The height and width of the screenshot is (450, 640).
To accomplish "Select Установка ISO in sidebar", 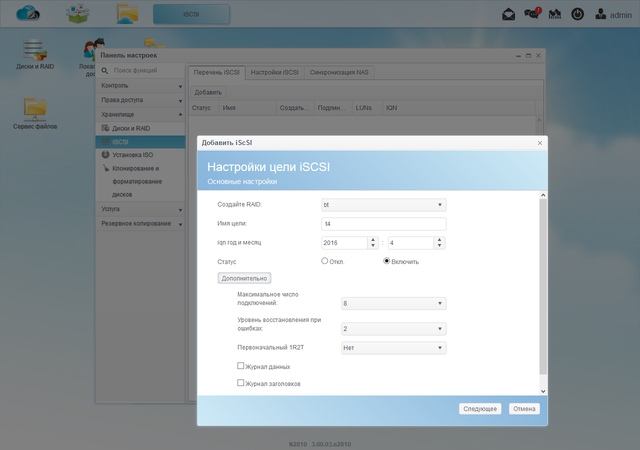I will pos(140,155).
